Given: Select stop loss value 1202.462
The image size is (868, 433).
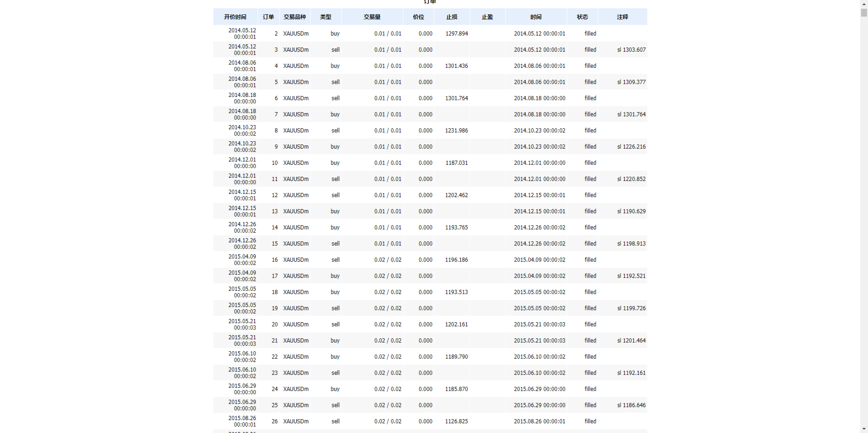Looking at the screenshot, I should [x=457, y=195].
